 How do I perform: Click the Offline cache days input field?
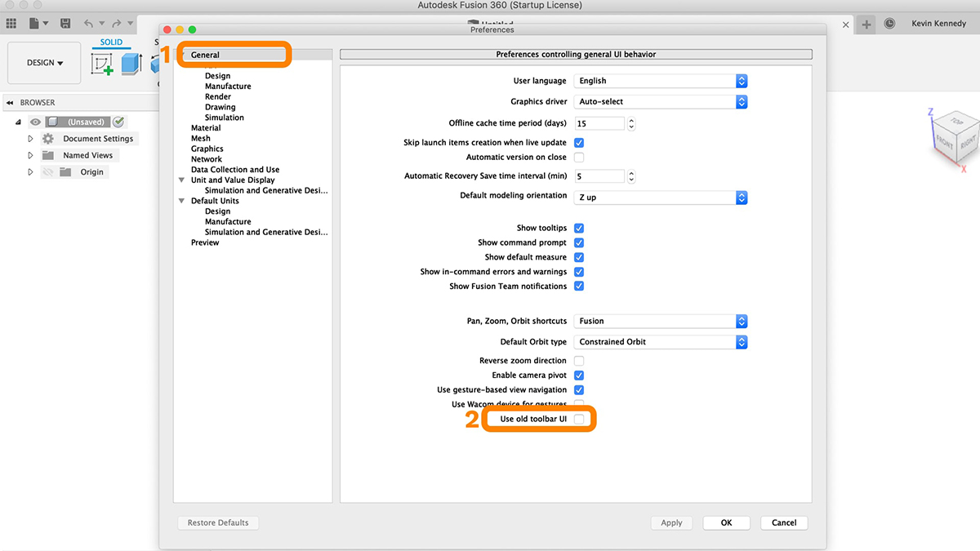click(599, 124)
